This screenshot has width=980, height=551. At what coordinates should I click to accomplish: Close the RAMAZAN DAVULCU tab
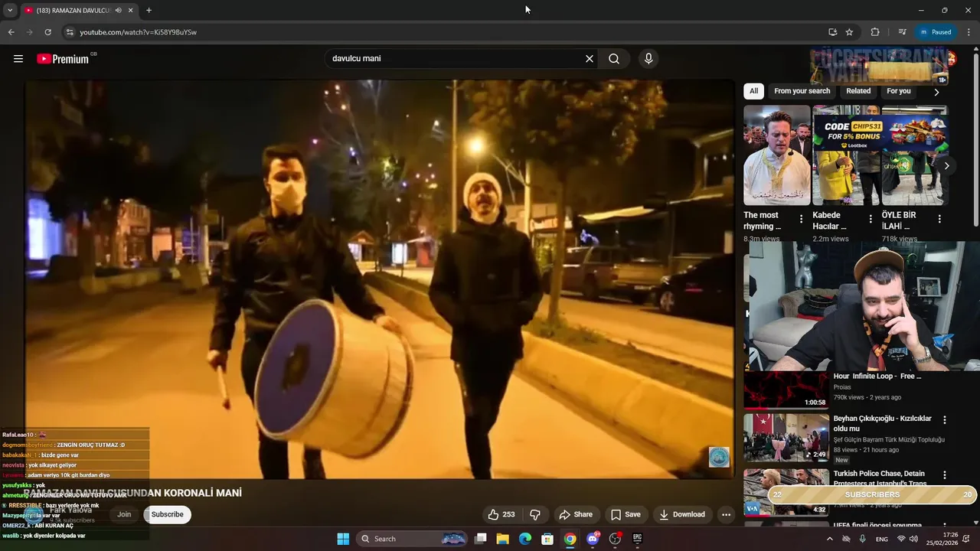click(x=130, y=11)
